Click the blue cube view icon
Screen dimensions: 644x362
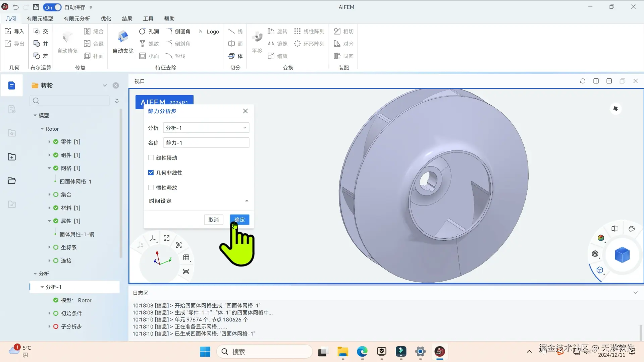tap(622, 255)
